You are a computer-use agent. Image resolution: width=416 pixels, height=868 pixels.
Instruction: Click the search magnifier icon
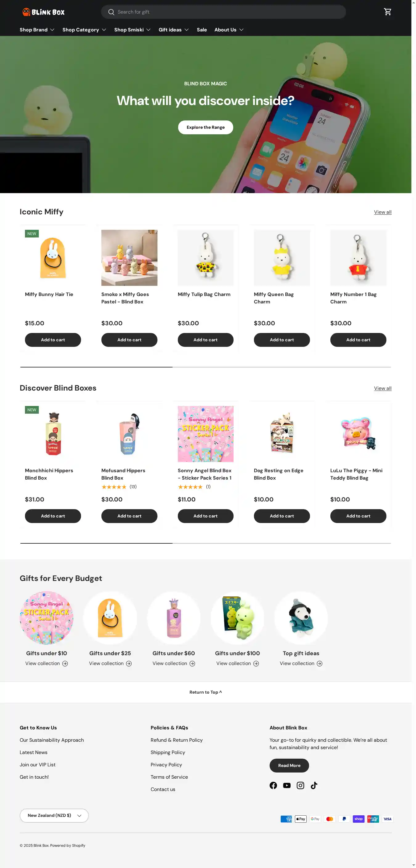tap(111, 12)
